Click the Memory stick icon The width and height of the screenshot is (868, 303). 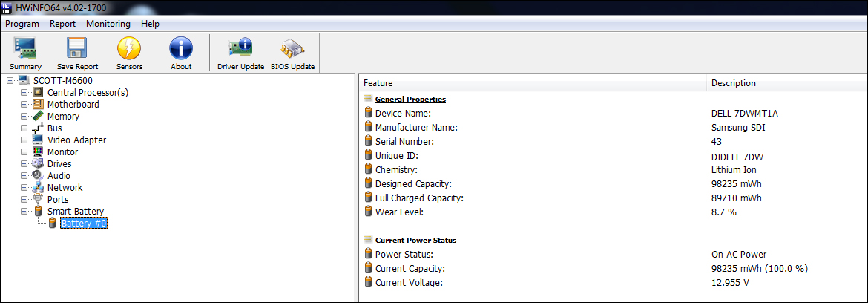[38, 117]
